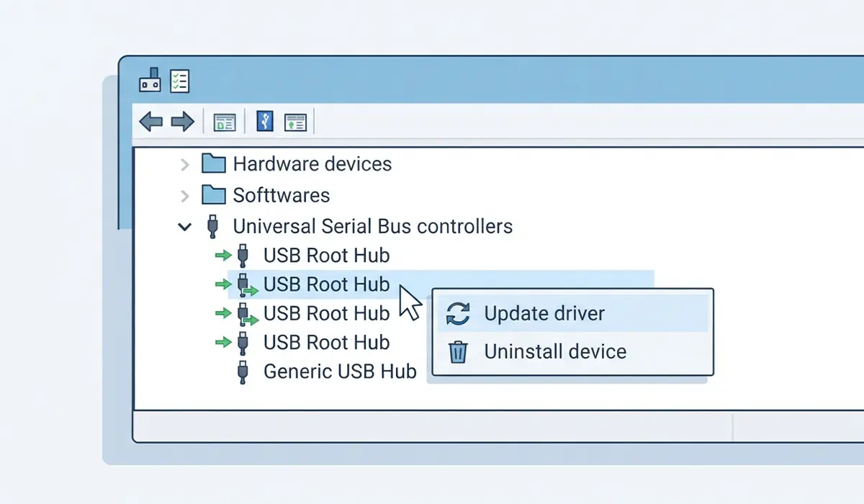This screenshot has height=504, width=864.
Task: Select the Softwares tree label
Action: click(x=282, y=195)
